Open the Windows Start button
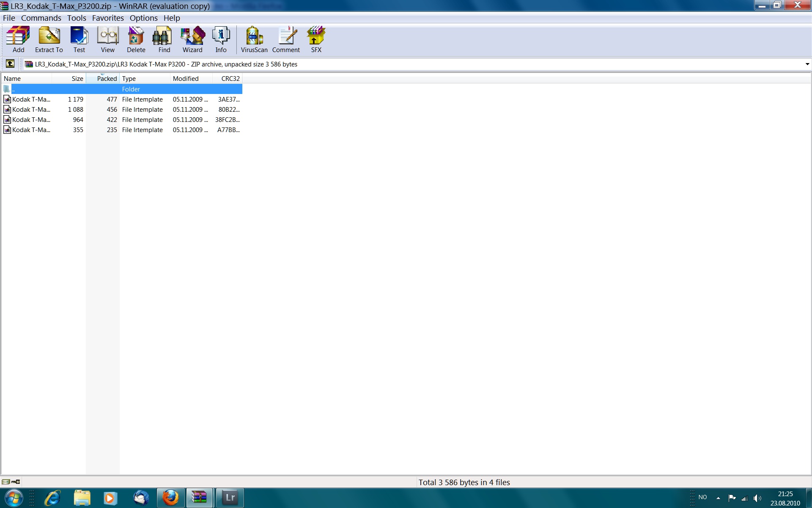Viewport: 812px width, 508px height. [14, 498]
